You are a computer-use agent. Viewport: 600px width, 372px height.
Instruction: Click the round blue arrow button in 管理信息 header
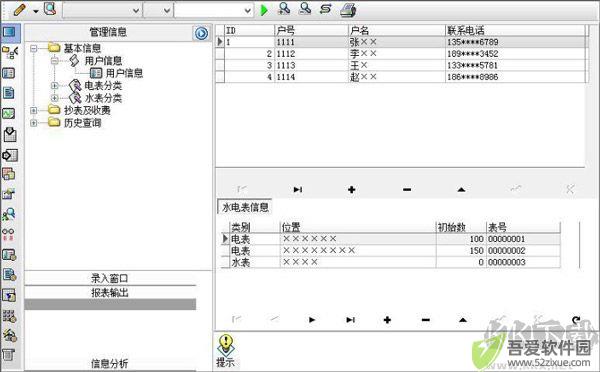tap(201, 33)
